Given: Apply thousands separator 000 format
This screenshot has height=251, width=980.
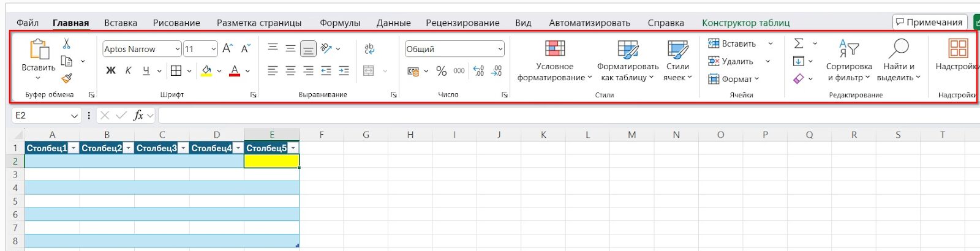Looking at the screenshot, I should pyautogui.click(x=459, y=71).
